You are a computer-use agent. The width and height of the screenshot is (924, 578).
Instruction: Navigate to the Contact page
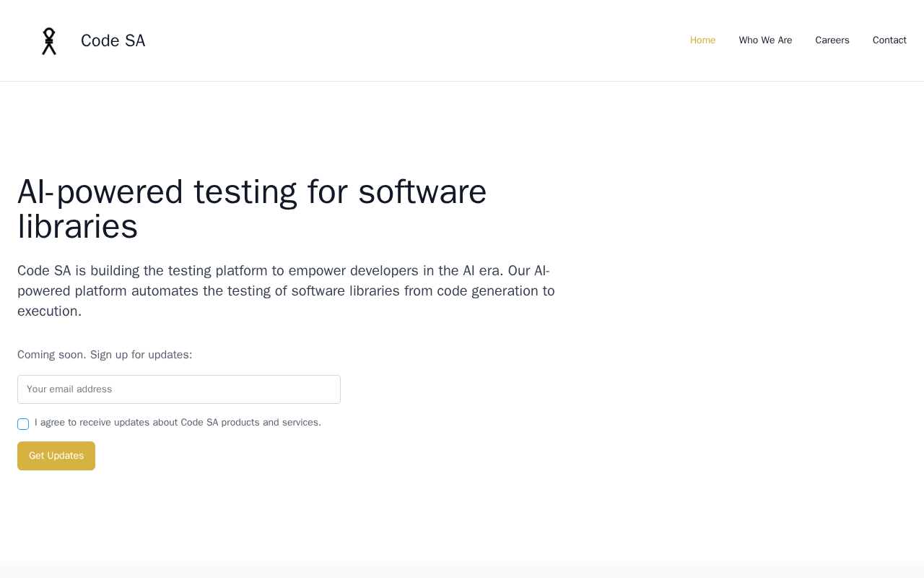point(889,40)
